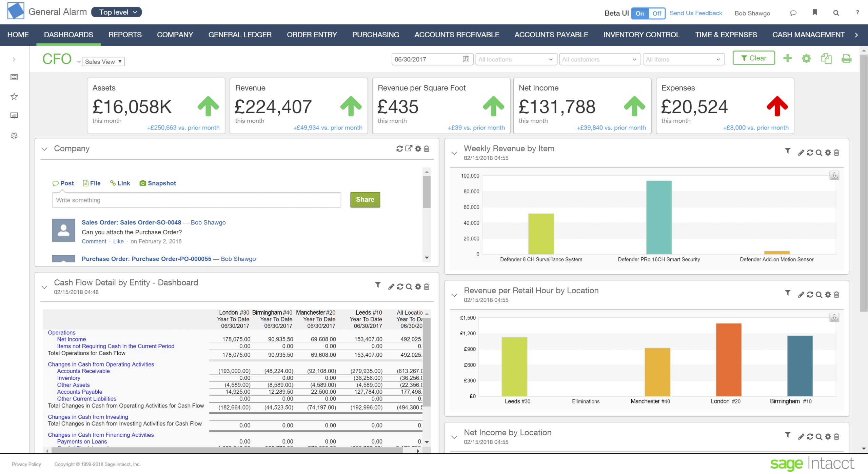The image size is (868, 474).
Task: Collapse the Company widget
Action: [44, 149]
